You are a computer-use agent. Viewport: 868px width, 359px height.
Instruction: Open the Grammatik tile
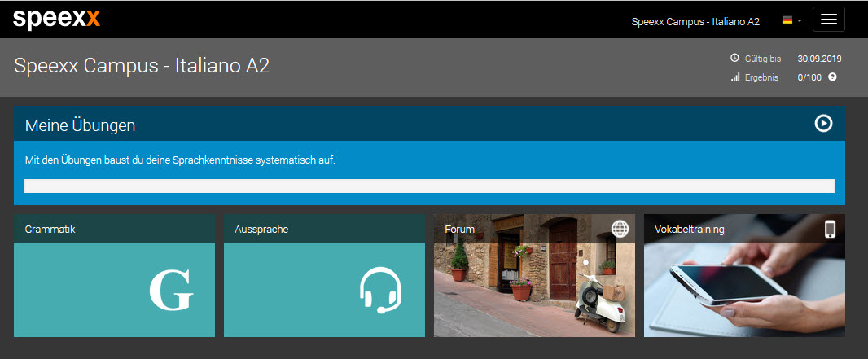point(114,275)
